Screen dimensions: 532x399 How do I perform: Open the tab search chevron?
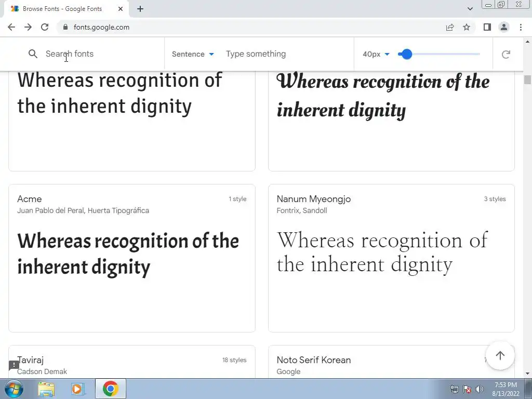pos(470,9)
